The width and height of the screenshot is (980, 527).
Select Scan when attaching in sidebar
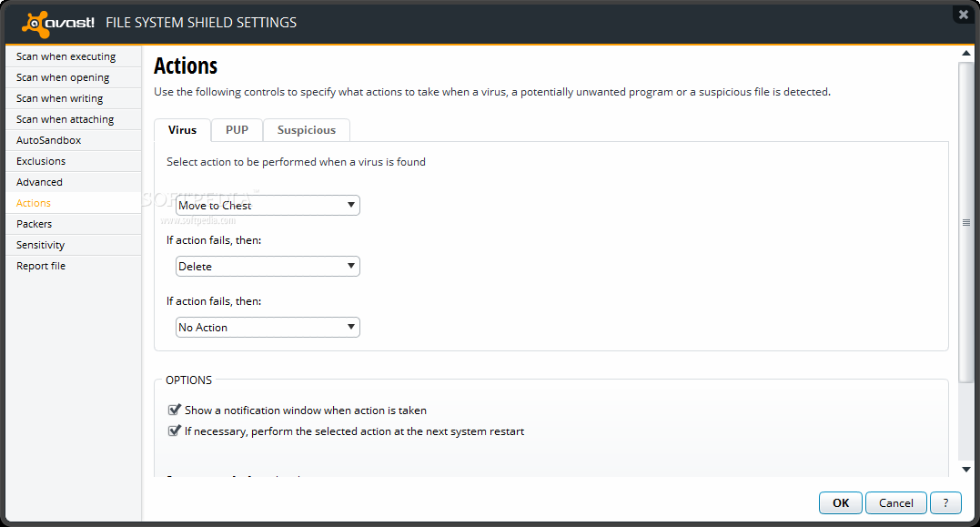[73, 119]
